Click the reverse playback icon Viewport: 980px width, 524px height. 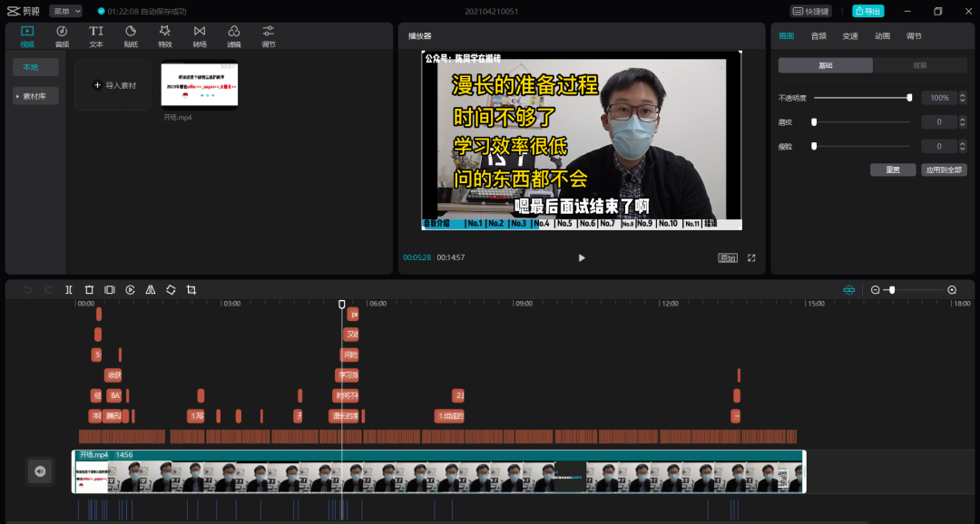(x=130, y=290)
